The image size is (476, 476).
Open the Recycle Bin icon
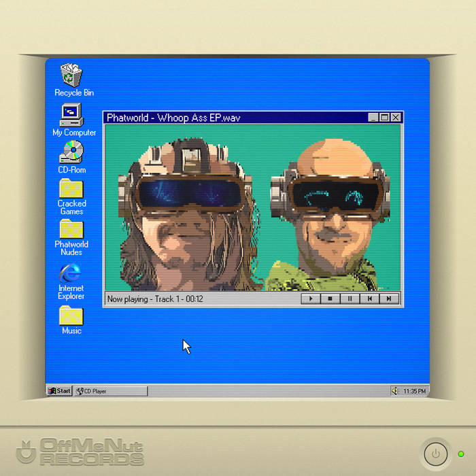(x=72, y=75)
